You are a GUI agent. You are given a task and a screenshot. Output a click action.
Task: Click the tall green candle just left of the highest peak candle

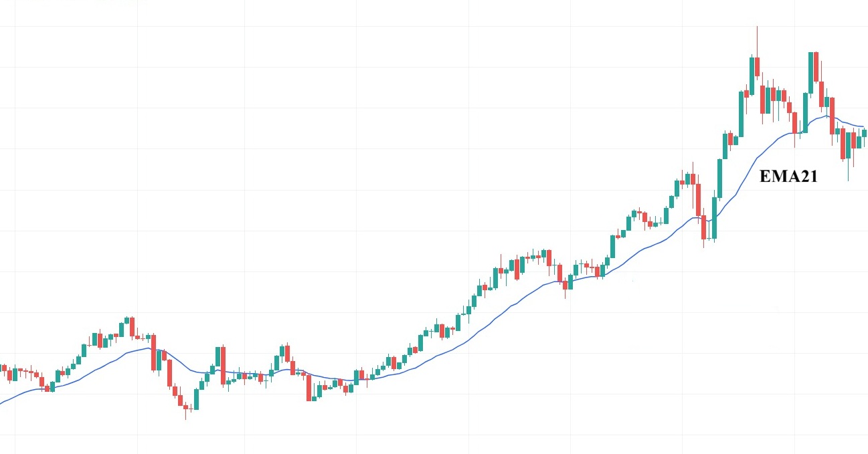point(742,113)
